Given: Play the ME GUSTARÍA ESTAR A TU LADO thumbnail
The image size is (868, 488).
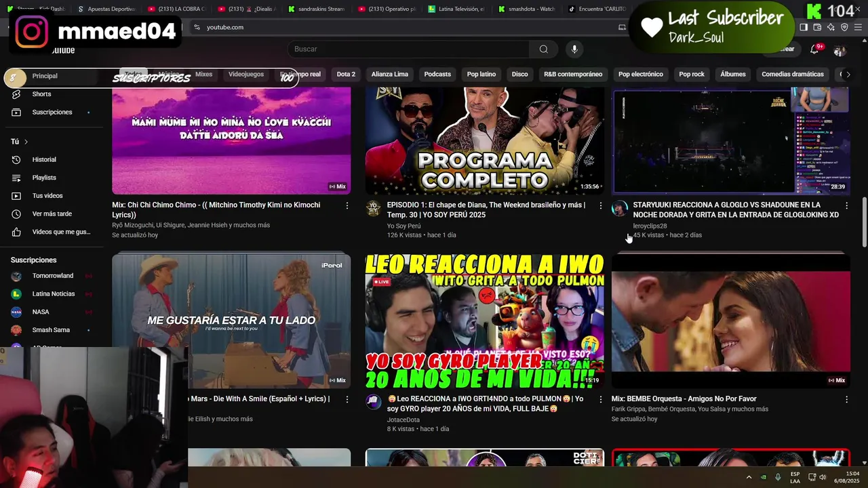Looking at the screenshot, I should pyautogui.click(x=231, y=320).
